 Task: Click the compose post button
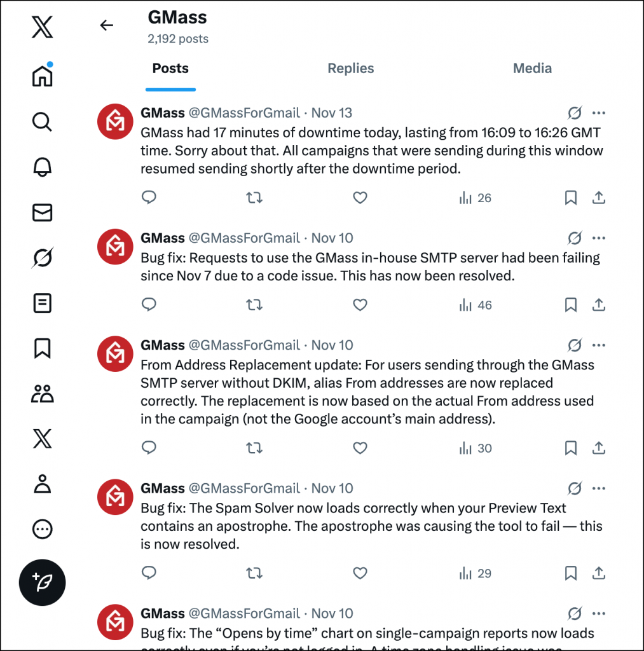click(x=42, y=582)
